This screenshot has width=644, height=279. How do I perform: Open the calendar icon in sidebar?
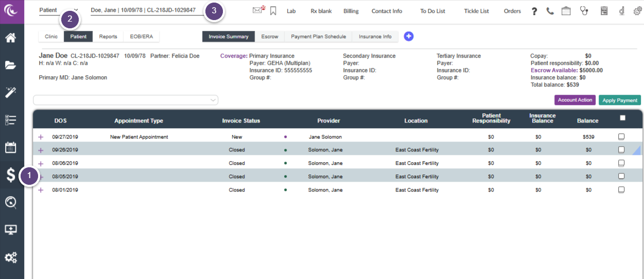pos(11,148)
